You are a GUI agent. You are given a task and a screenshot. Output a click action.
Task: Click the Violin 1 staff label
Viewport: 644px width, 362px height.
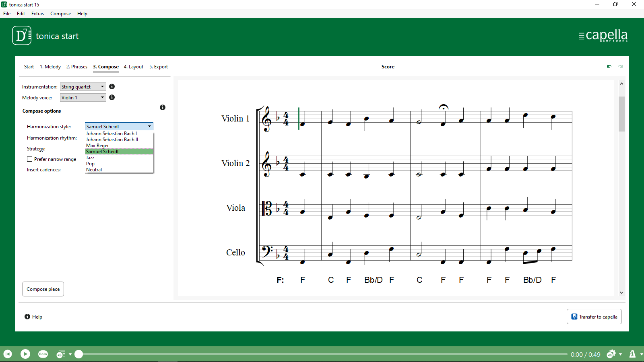(235, 119)
